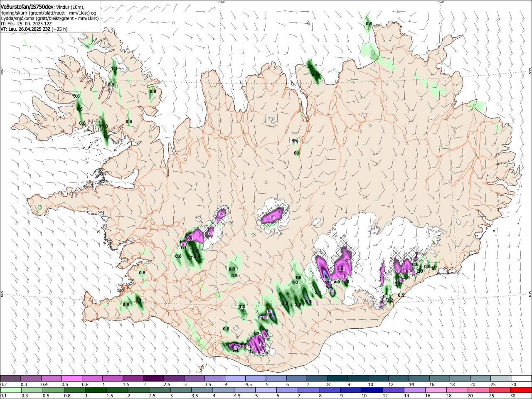Pick the deep navy 10–12 rain swatch
The image size is (532, 399).
tap(372, 390)
